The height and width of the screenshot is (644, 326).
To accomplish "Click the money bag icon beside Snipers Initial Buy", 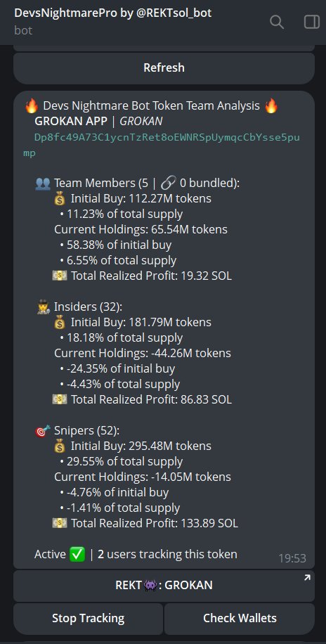I will coord(60,446).
